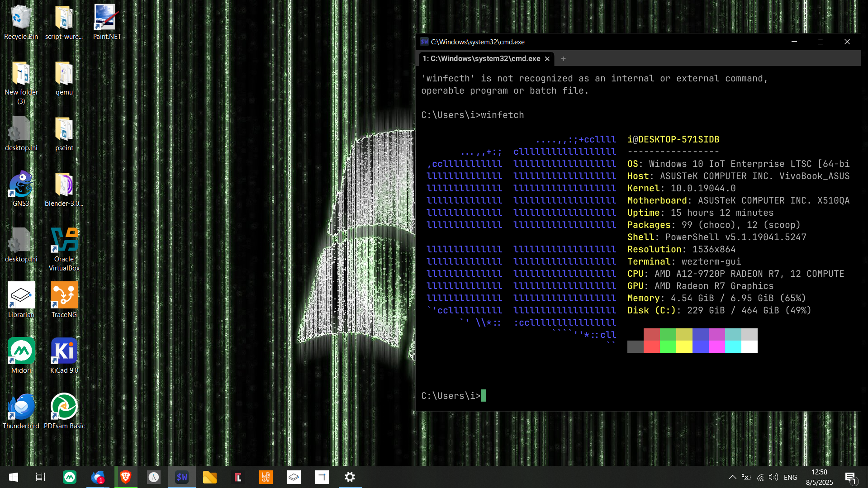Screen dimensions: 868x488
Task: Click the gray lambda icon in taskbar
Action: pos(154,477)
